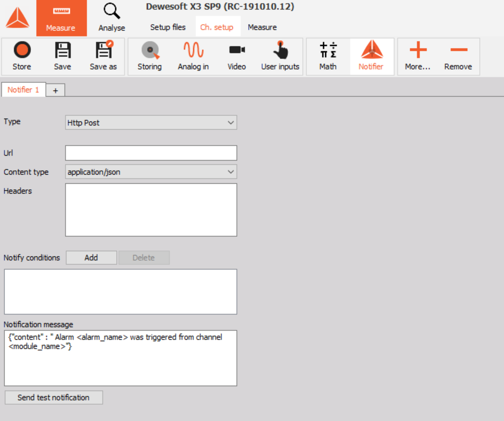The image size is (504, 421).
Task: Click inside the Headers text box
Action: pos(151,210)
